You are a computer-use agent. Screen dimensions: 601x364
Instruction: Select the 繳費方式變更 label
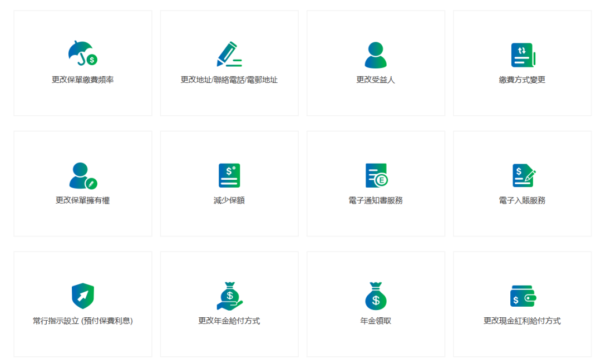[522, 80]
